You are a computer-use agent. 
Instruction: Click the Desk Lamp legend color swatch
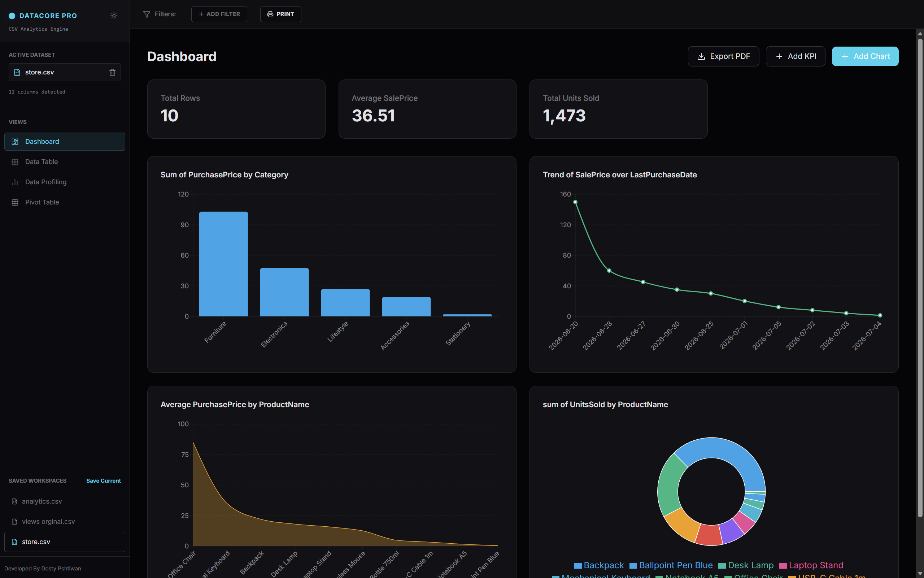click(x=722, y=566)
